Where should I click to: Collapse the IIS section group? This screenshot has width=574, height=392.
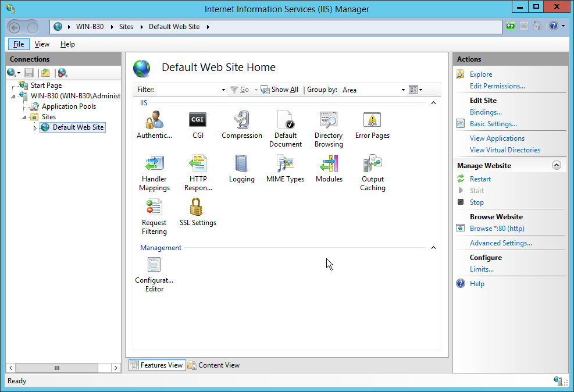pyautogui.click(x=433, y=103)
